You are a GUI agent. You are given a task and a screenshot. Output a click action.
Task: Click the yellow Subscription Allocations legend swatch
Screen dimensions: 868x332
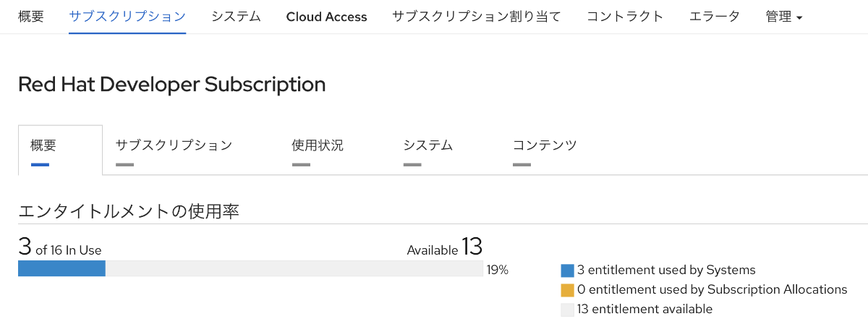(567, 290)
